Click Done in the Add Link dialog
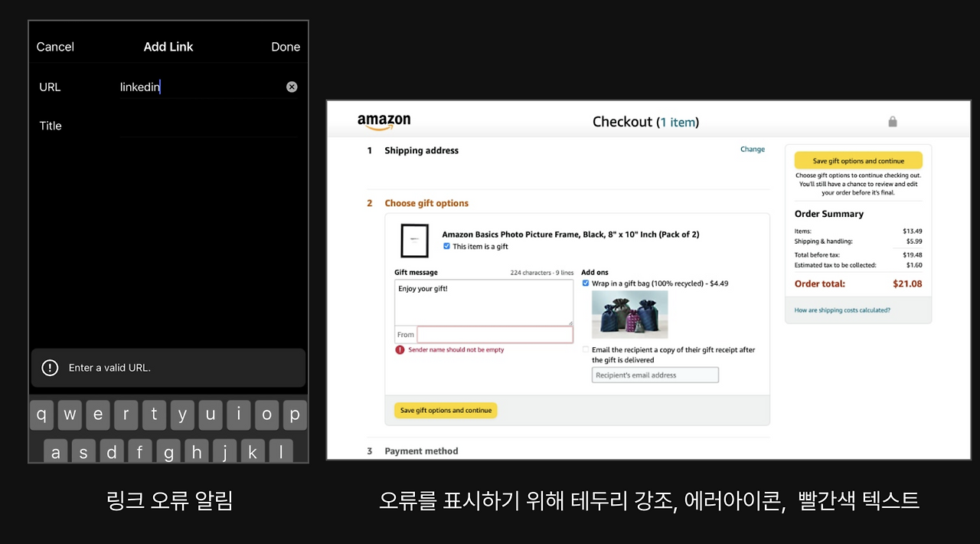The image size is (980, 544). click(285, 47)
